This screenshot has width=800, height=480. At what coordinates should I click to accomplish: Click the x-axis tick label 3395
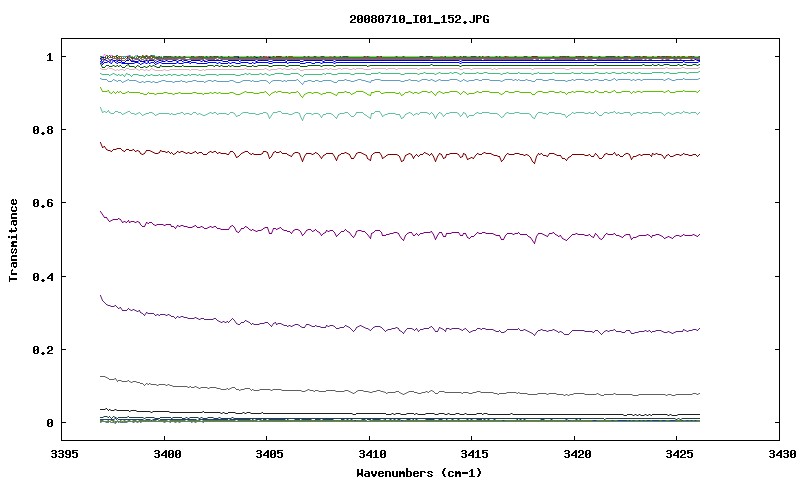click(65, 454)
